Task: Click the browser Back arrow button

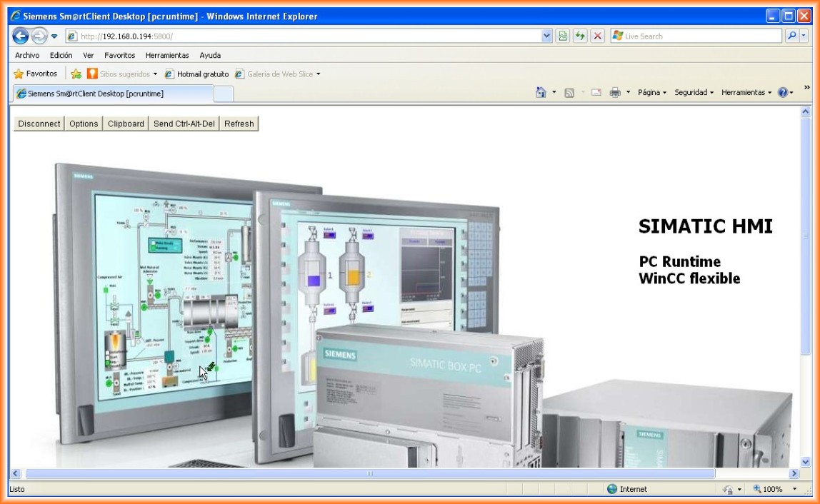Action: point(21,36)
